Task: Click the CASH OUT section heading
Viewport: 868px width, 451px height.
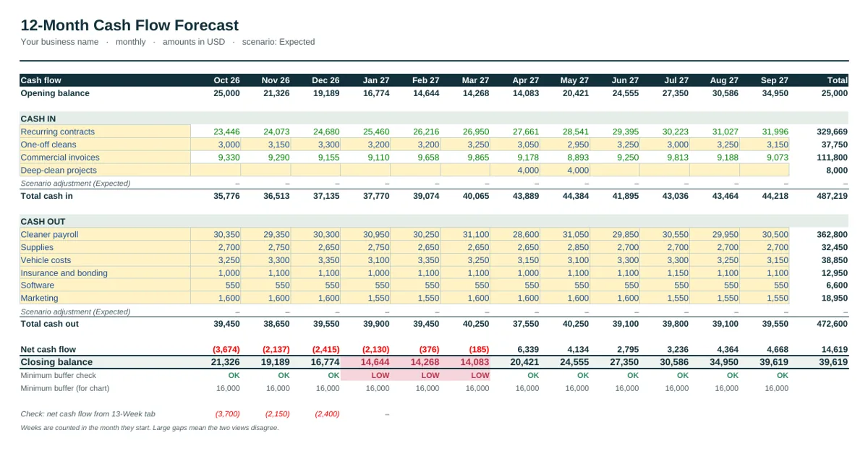Action: coord(42,222)
